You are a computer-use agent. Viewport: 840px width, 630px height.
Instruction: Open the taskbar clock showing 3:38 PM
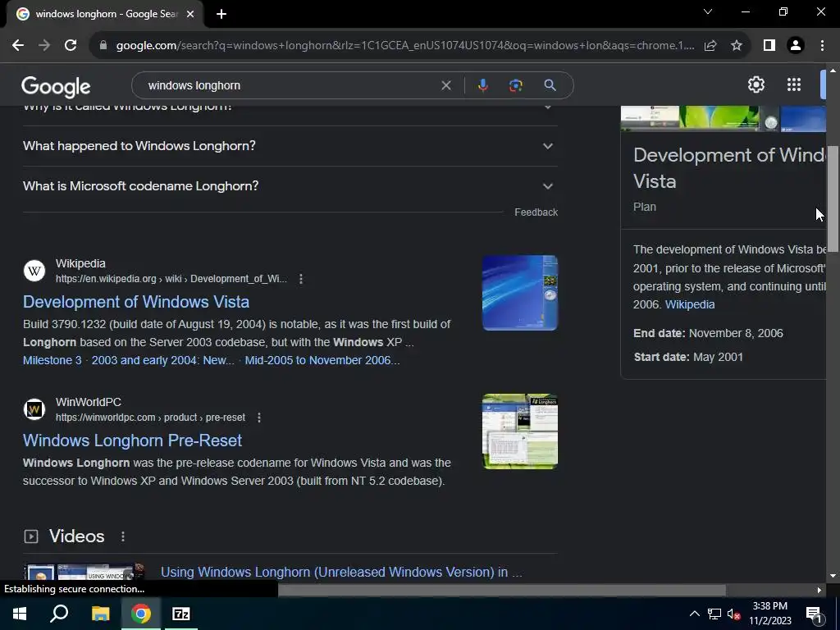tap(769, 614)
